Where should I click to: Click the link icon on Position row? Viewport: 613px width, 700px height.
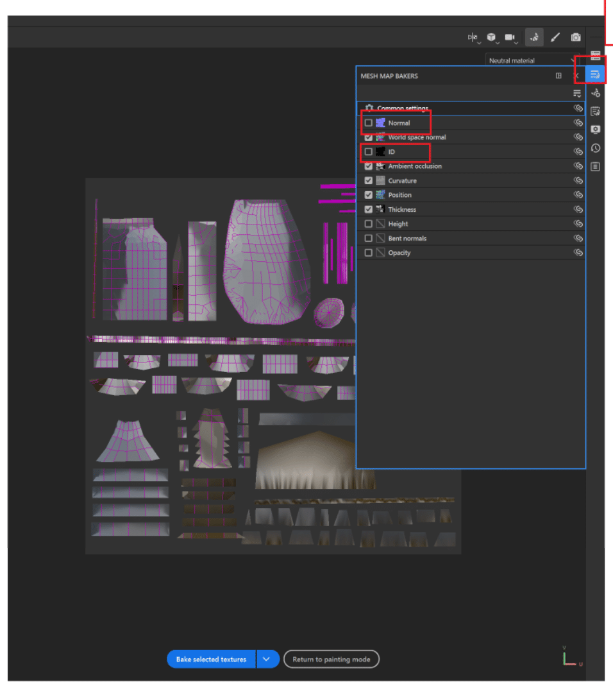(x=578, y=194)
